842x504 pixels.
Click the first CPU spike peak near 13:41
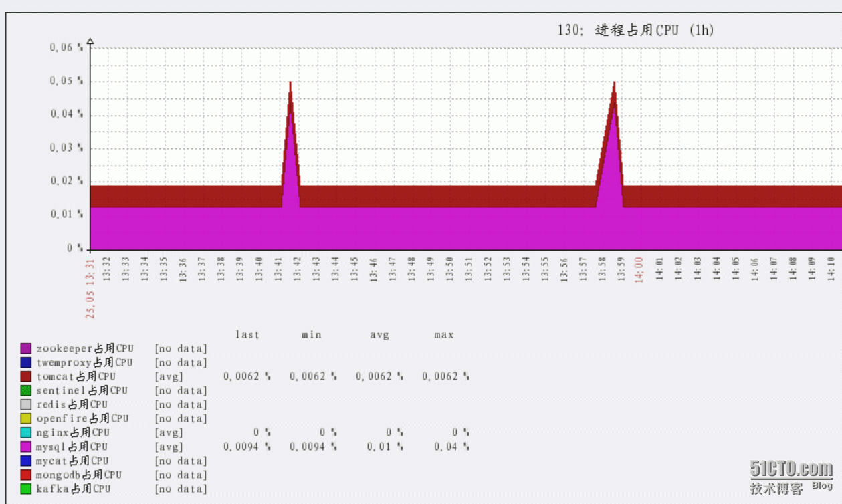pyautogui.click(x=290, y=83)
